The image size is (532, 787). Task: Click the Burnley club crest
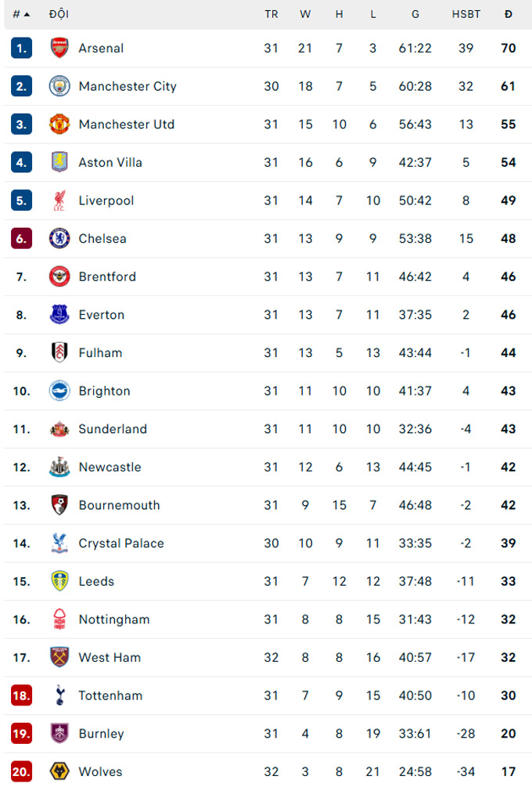point(59,734)
